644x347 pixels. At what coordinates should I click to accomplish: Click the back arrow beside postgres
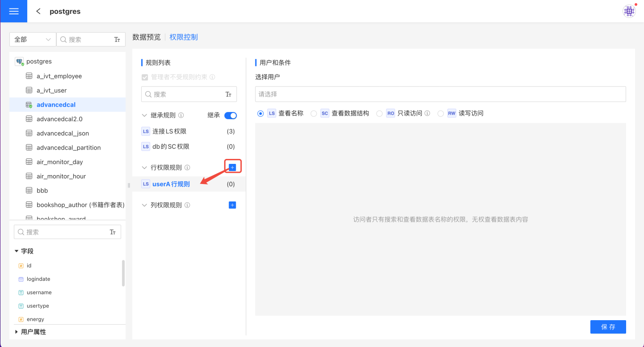coord(38,11)
